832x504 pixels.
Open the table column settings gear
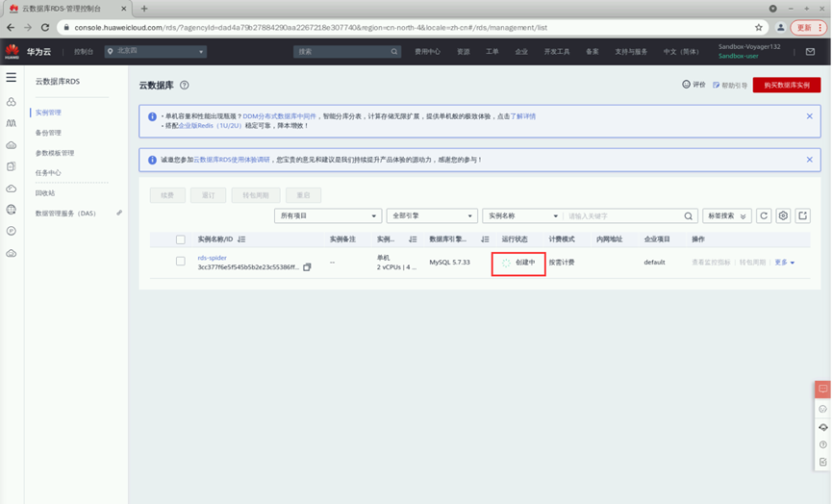[783, 215]
